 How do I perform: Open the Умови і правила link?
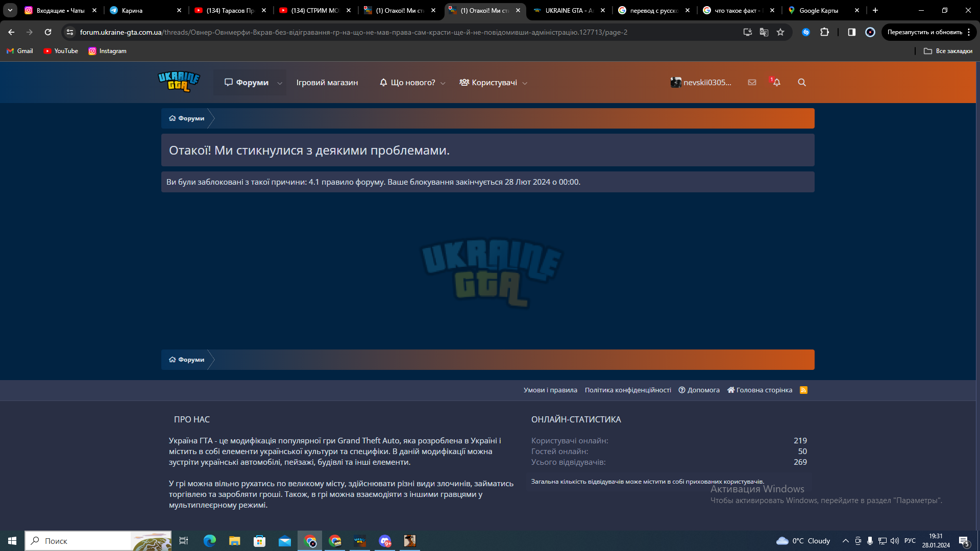pyautogui.click(x=550, y=390)
